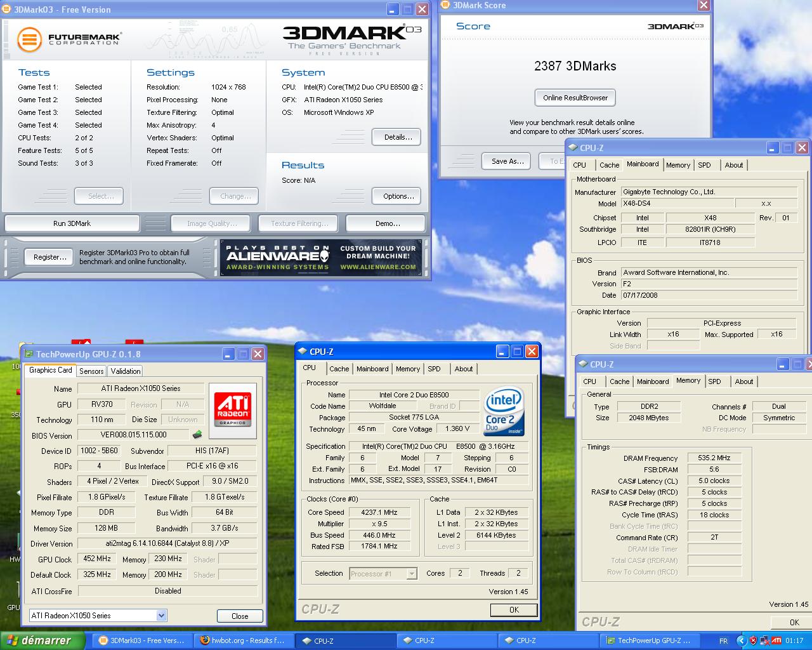Click the GPU Clock value 452 MHz
This screenshot has height=650, width=812.
97,559
